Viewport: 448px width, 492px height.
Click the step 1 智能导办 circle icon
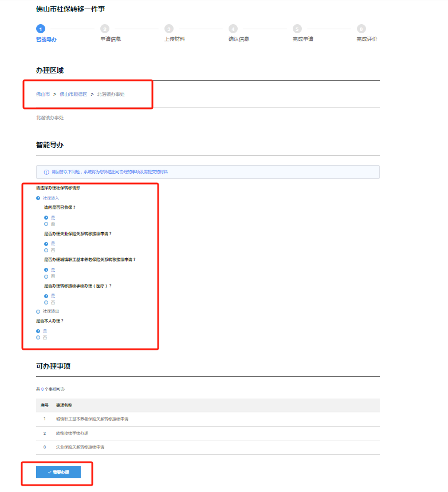pyautogui.click(x=40, y=29)
